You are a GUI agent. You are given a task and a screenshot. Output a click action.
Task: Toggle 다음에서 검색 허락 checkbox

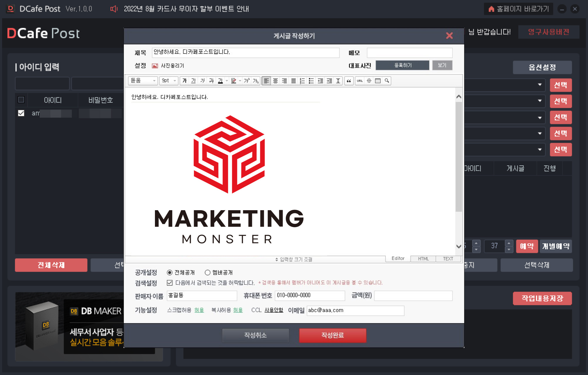click(170, 283)
